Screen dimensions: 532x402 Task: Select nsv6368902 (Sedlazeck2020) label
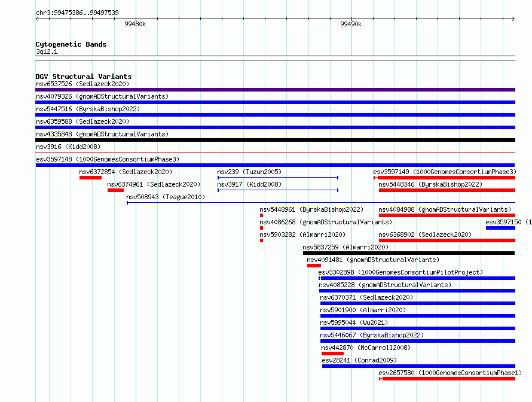coord(425,234)
